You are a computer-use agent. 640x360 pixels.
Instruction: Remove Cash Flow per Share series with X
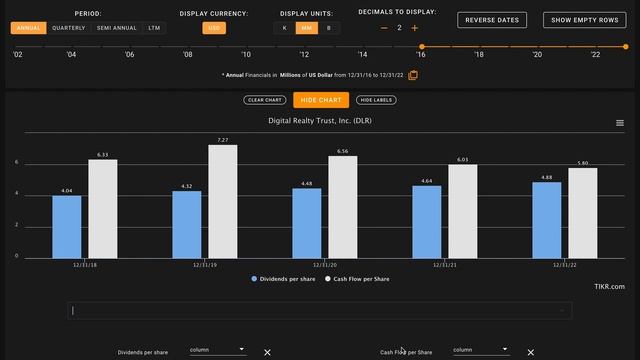point(531,352)
